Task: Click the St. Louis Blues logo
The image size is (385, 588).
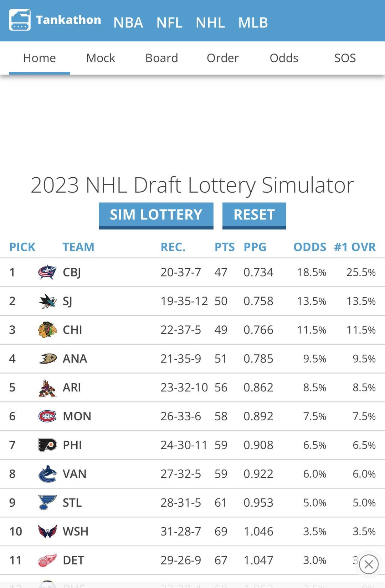Action: [47, 503]
